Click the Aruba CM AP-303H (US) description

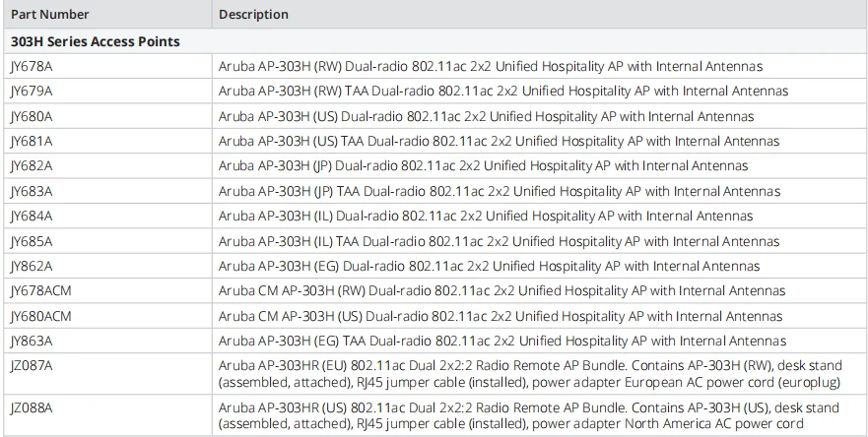[501, 316]
